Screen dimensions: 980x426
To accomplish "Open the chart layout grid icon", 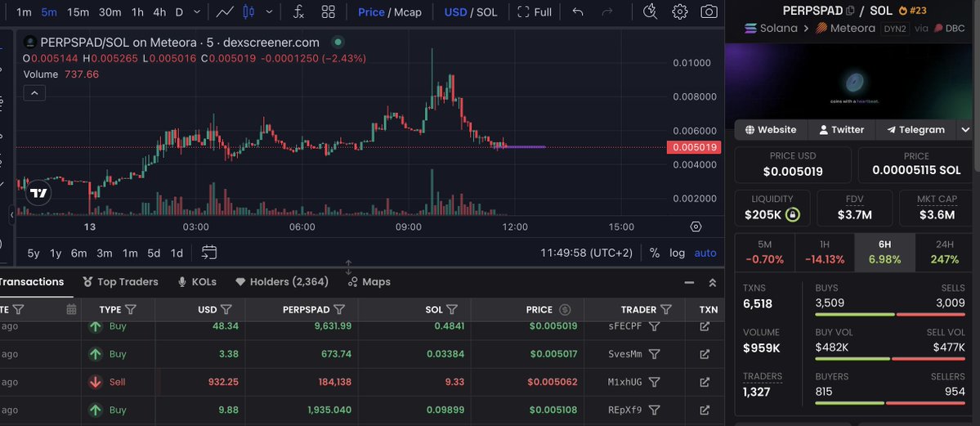I will [328, 12].
